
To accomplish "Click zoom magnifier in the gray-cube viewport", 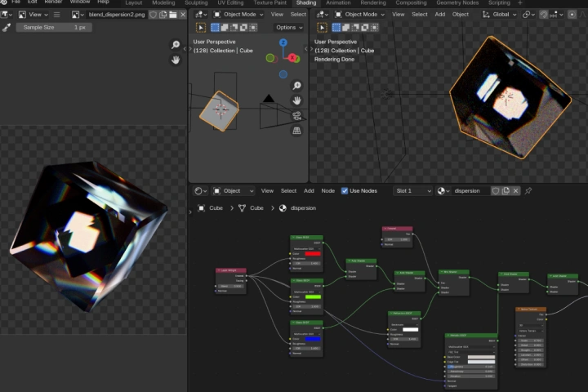I will point(296,86).
